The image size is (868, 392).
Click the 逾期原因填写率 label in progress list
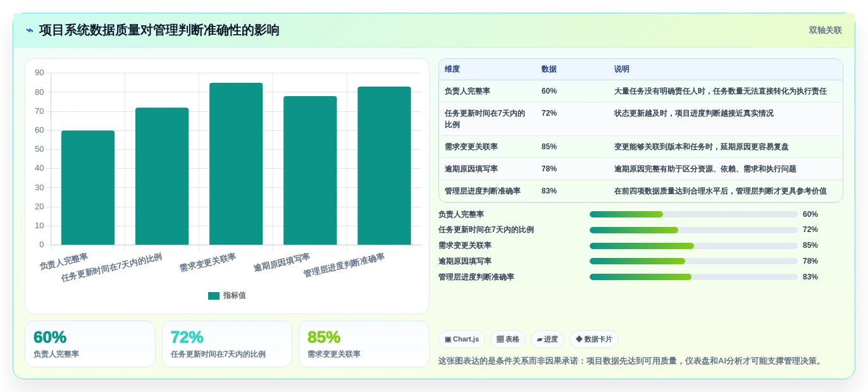(x=465, y=261)
